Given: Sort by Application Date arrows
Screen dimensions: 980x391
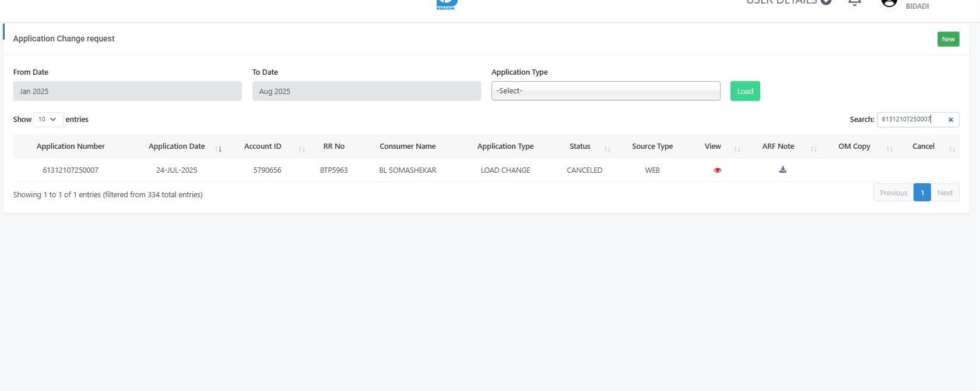Looking at the screenshot, I should [x=218, y=149].
